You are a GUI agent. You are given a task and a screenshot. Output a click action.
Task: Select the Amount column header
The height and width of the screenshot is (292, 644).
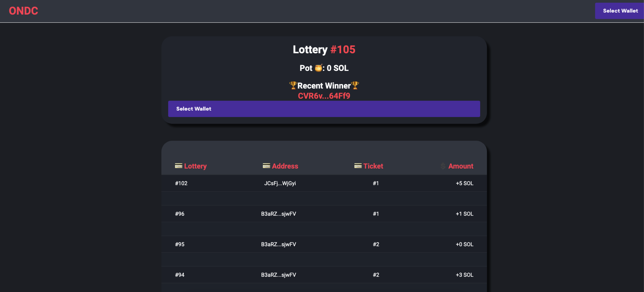[x=461, y=166]
